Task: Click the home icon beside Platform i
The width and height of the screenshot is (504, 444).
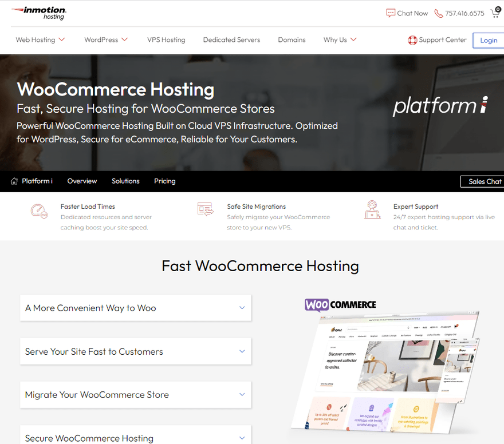Action: click(14, 181)
